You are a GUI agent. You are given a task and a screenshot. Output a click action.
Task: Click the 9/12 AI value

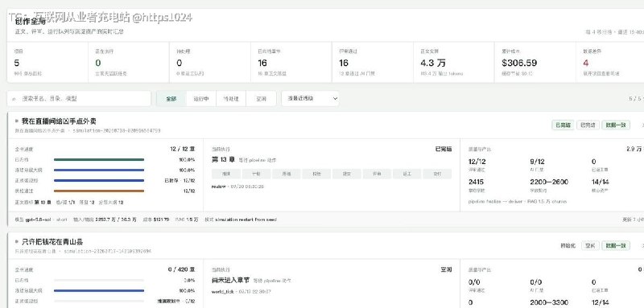(x=537, y=162)
